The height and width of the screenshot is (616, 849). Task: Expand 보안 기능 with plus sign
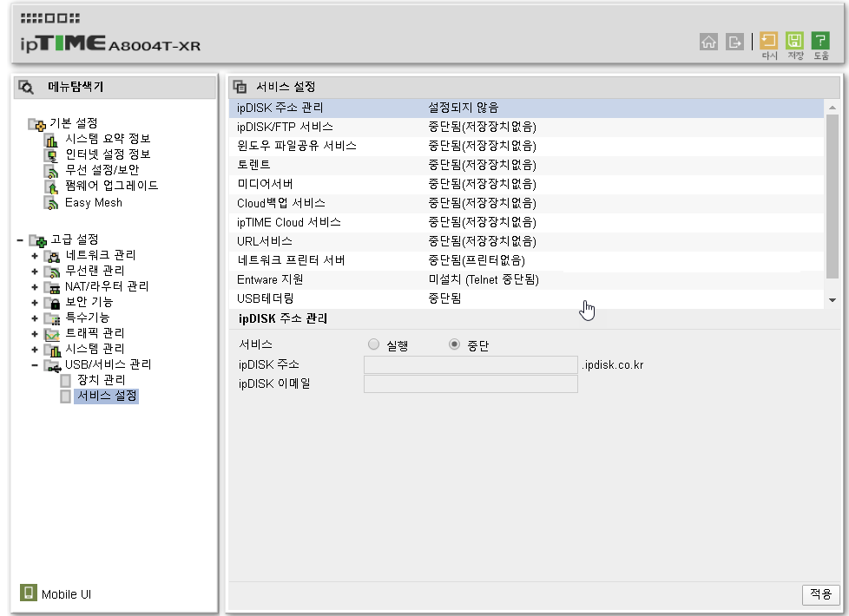pyautogui.click(x=35, y=303)
